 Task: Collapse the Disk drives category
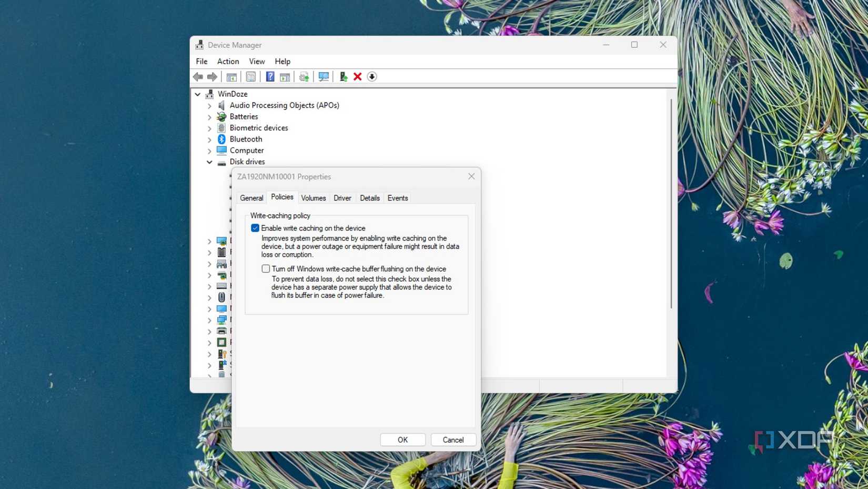pyautogui.click(x=209, y=162)
